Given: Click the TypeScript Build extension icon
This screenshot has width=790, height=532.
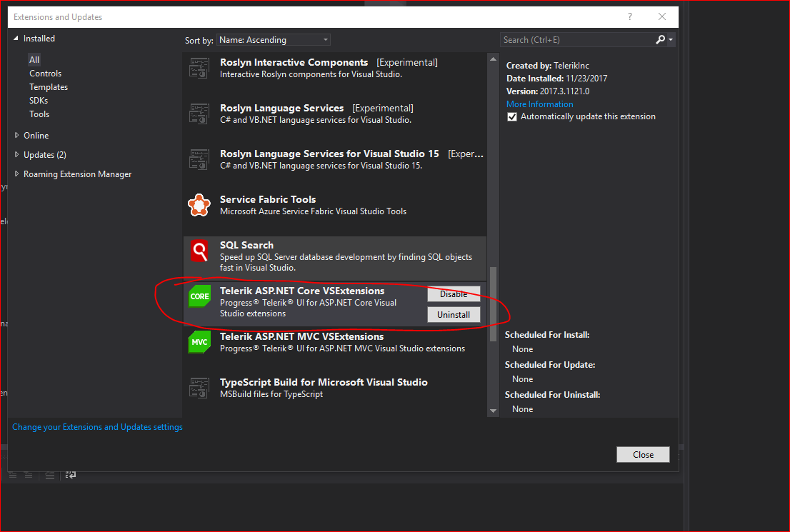Looking at the screenshot, I should (199, 388).
